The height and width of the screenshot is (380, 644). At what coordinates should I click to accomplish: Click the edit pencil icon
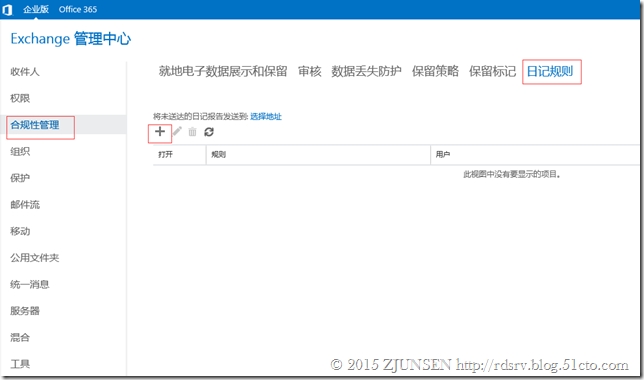pos(177,131)
